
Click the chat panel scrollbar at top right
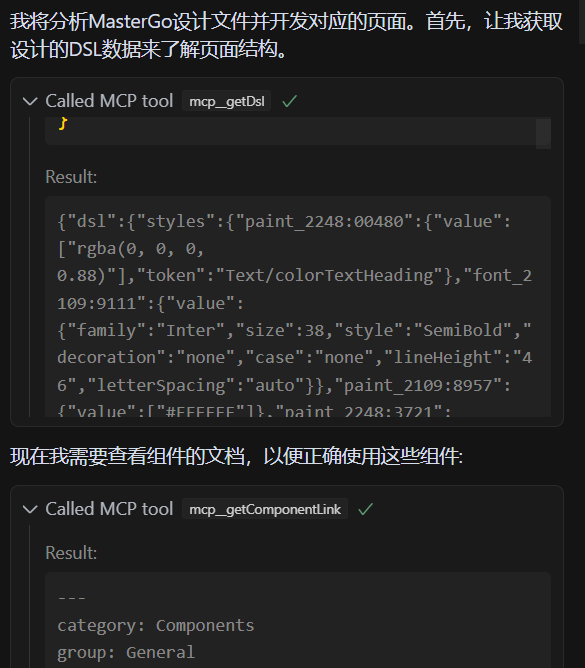pos(582,21)
